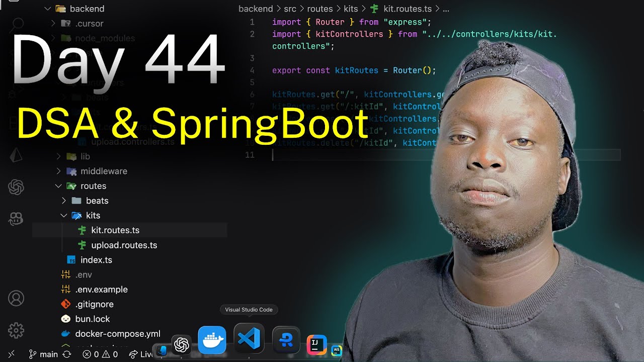This screenshot has height=362, width=644.
Task: Open bun.lock in the explorer
Action: (93, 319)
